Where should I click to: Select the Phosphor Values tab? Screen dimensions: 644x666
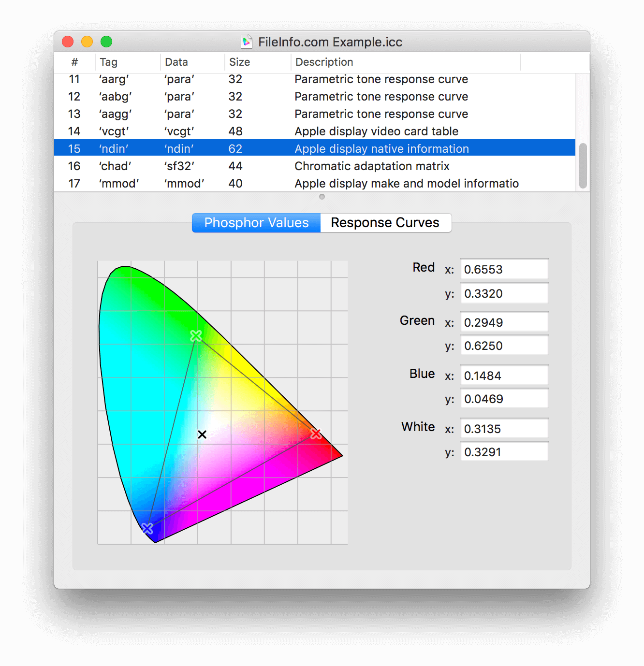click(256, 223)
